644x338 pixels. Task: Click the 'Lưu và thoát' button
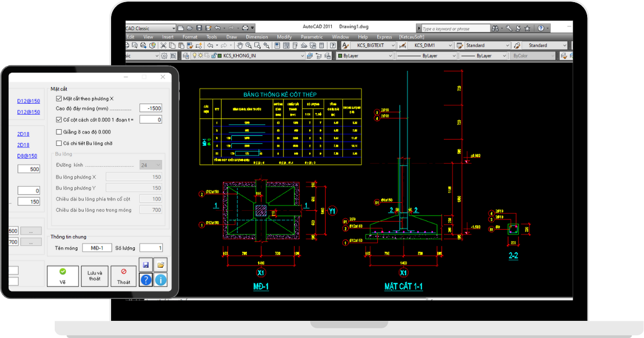coord(94,276)
